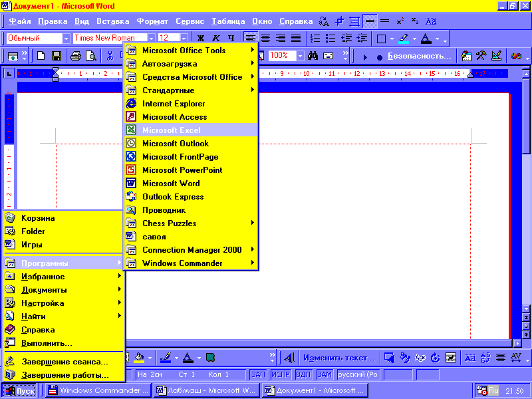
Task: Toggle the ЗАМ overtype status indicator
Action: 324,374
